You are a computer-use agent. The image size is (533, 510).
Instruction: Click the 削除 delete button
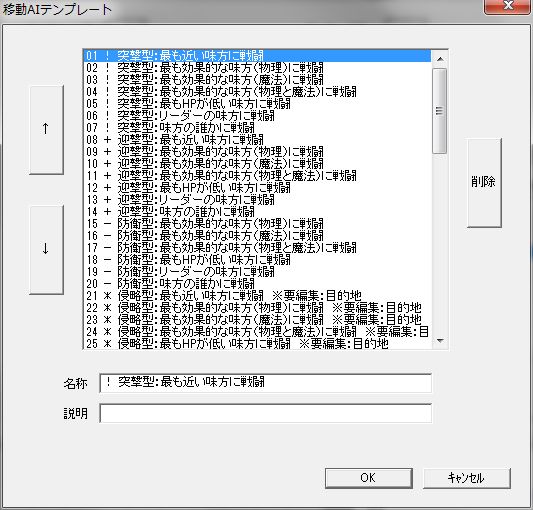pos(484,183)
